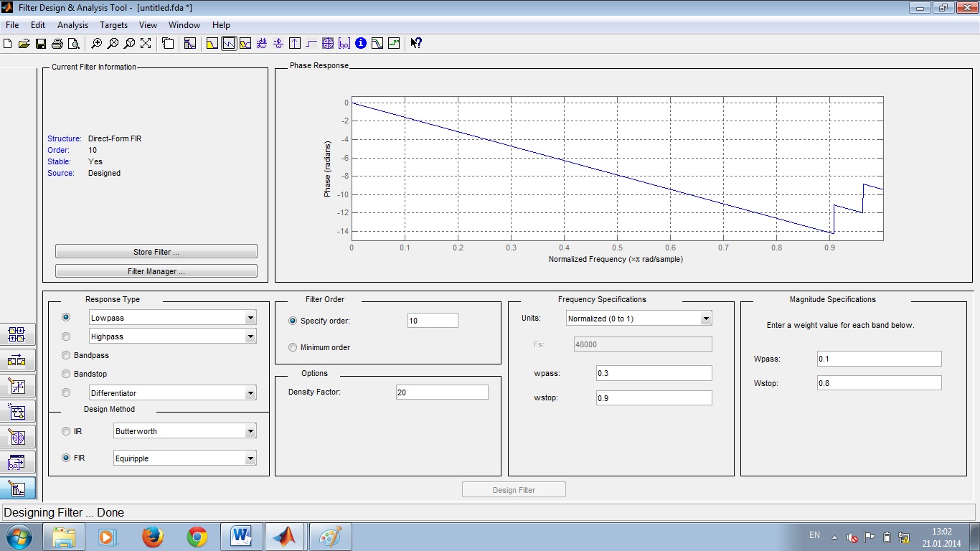Open Firefox from the Windows taskbar
This screenshot has width=980, height=551.
pos(152,536)
